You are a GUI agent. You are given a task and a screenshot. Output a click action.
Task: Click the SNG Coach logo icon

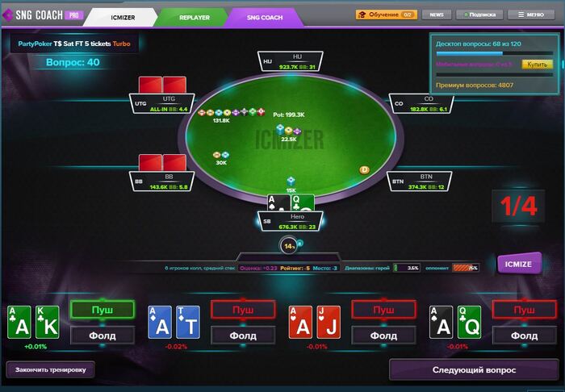click(x=7, y=15)
